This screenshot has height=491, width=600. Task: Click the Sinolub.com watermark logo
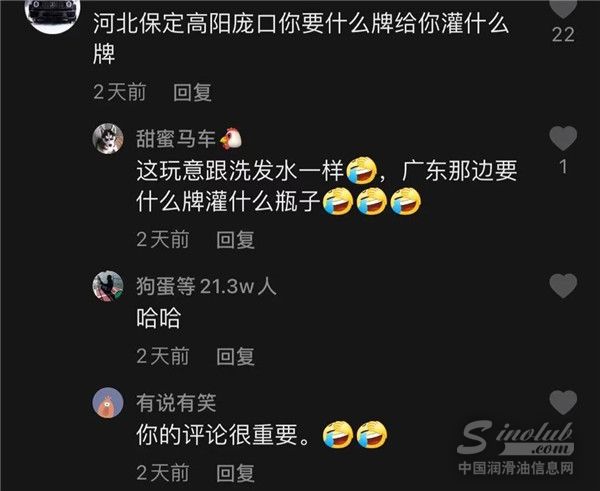(516, 447)
